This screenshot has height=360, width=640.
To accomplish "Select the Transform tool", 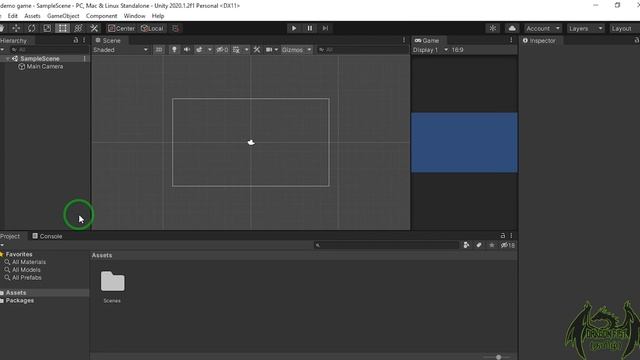I will pos(78,28).
